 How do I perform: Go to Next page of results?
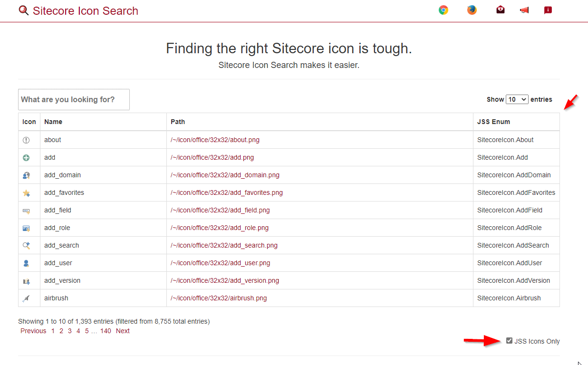coord(123,331)
